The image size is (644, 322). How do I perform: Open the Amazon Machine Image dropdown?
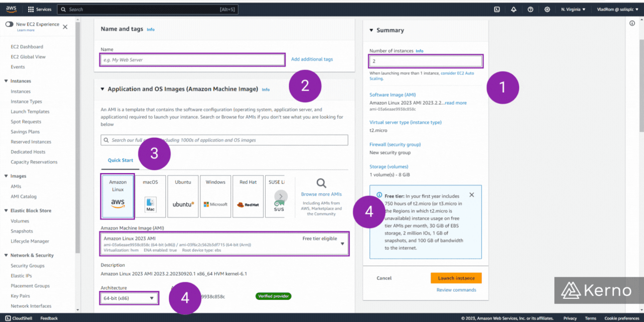point(224,244)
